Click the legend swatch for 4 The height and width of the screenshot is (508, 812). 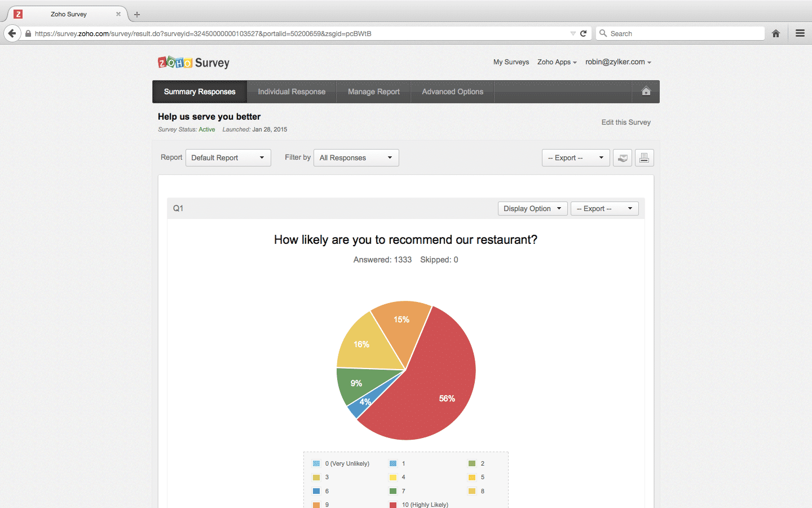(x=393, y=478)
